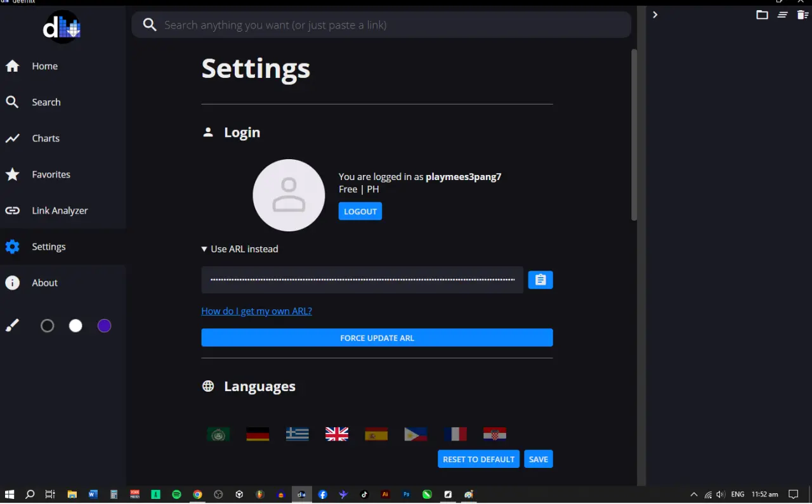
Task: Select the Croatian language flag
Action: click(x=495, y=434)
